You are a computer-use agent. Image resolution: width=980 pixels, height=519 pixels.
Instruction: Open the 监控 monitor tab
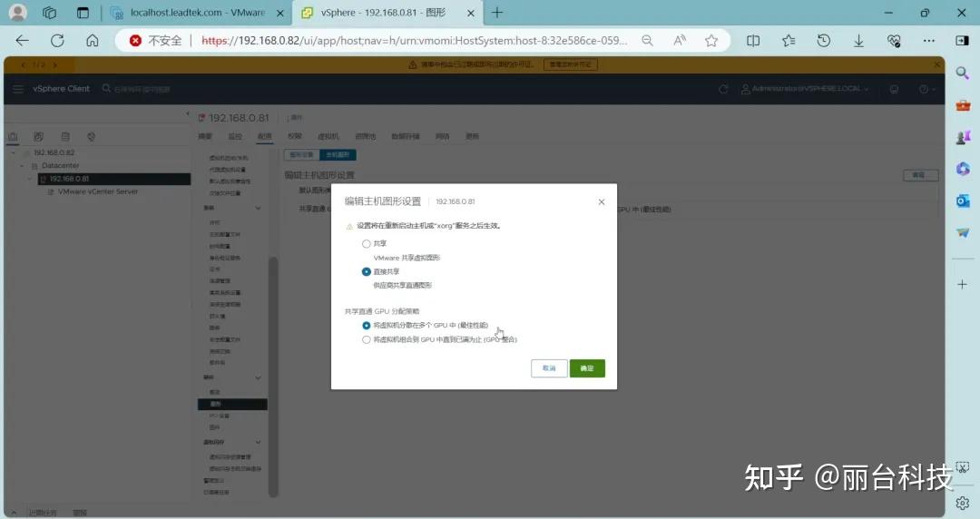coord(235,136)
